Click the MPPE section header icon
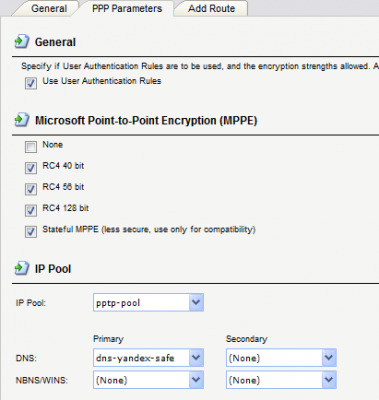379x400 pixels. 22,120
